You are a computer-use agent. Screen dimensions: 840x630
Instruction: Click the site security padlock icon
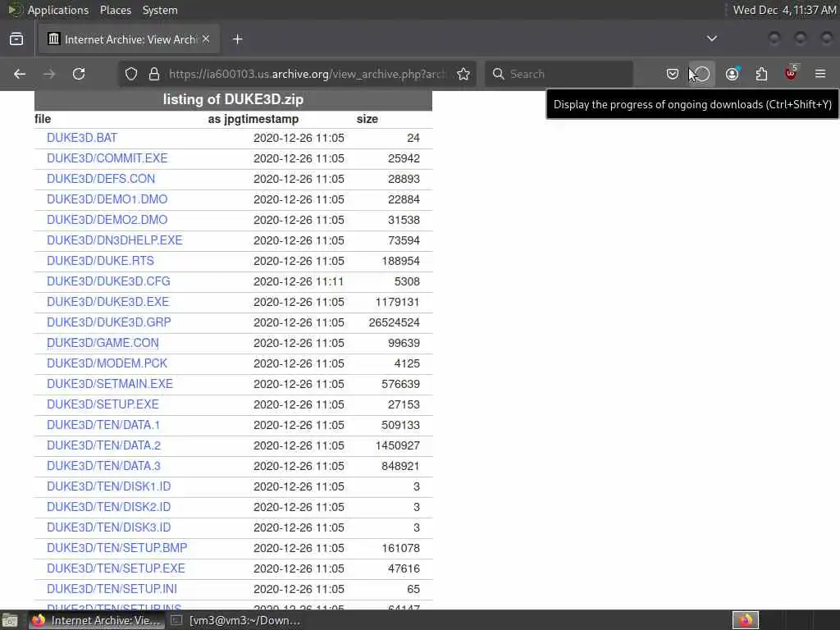tap(154, 74)
